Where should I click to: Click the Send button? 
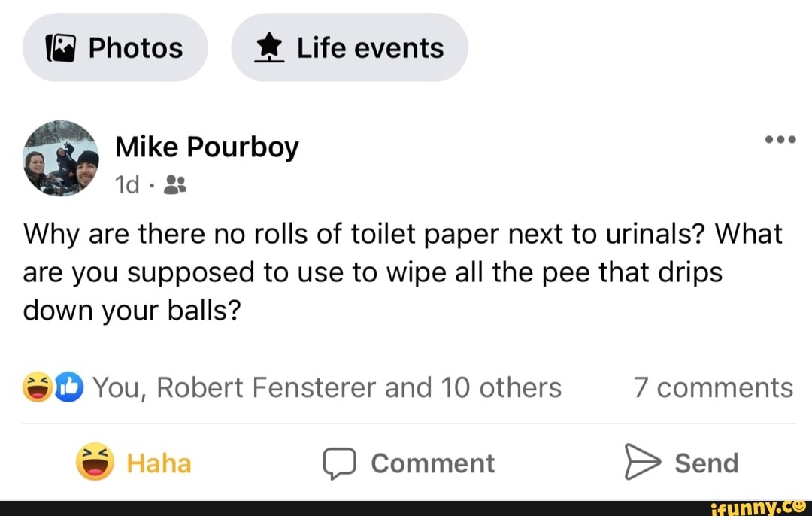click(x=680, y=463)
